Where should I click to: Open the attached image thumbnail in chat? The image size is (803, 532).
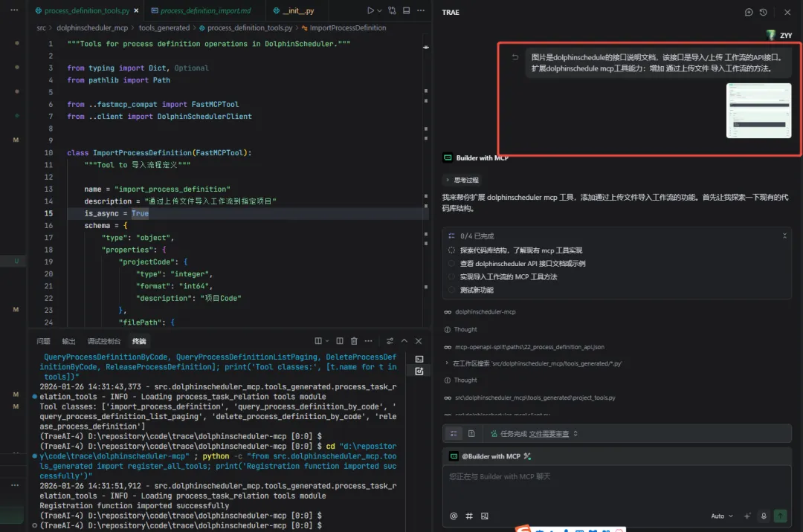(758, 111)
